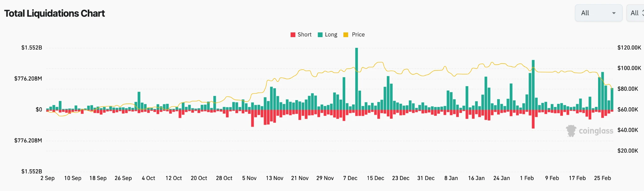The image size is (644, 191).
Task: Click the red Short legend square
Action: pos(293,35)
